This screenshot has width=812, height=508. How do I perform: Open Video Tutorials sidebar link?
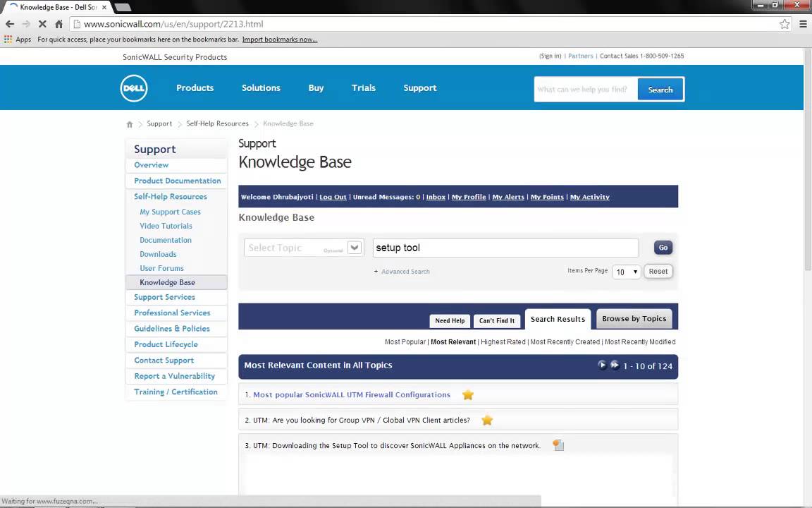[x=166, y=226]
